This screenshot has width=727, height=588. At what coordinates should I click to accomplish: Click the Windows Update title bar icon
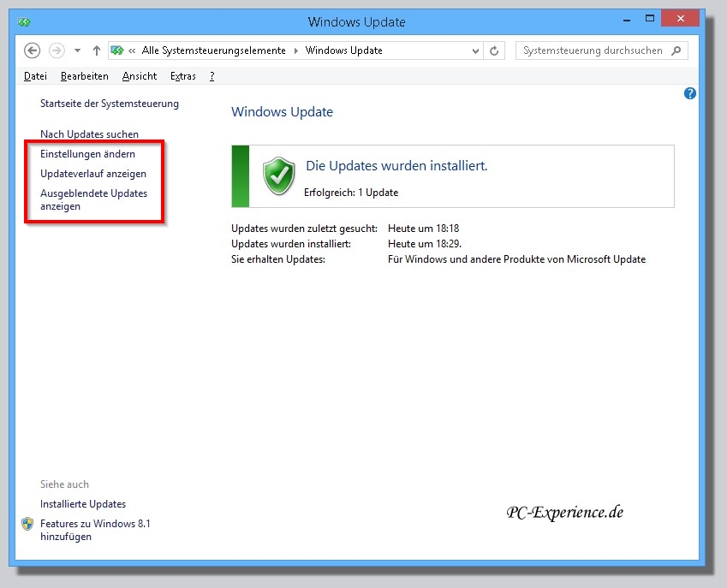(x=27, y=21)
